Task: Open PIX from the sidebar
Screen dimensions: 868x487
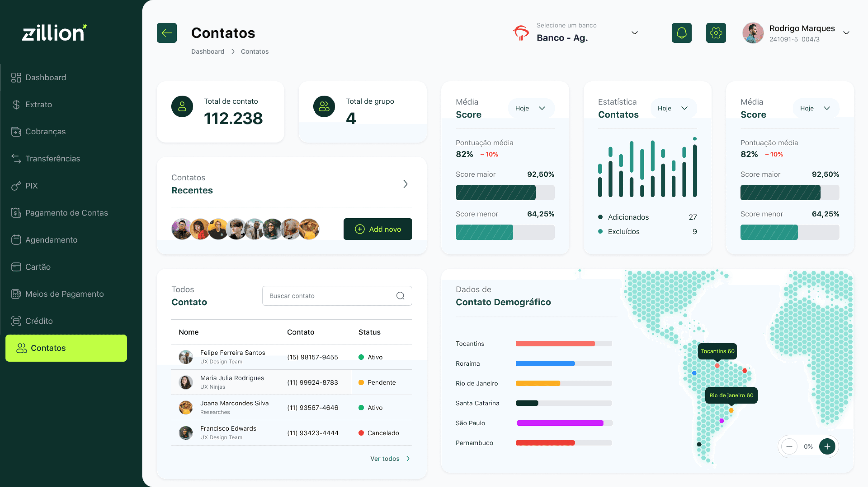Action: 31,186
